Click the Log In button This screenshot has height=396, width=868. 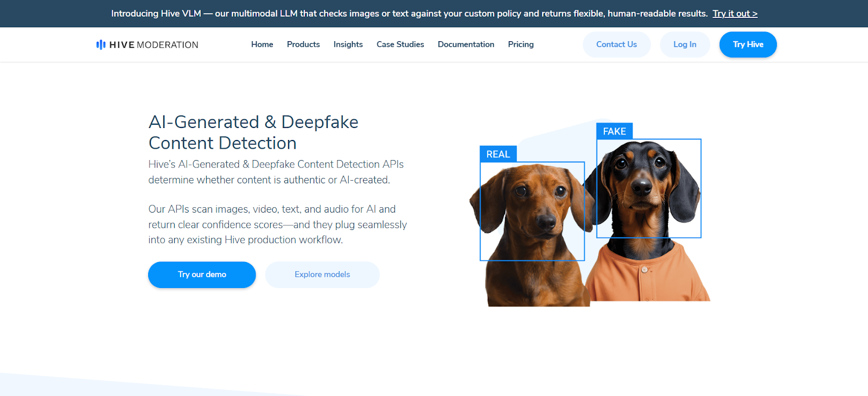click(x=685, y=44)
